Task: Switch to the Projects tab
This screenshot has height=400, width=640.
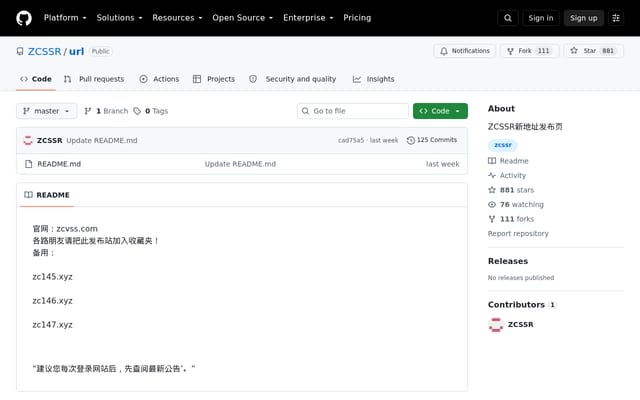Action: [x=214, y=79]
